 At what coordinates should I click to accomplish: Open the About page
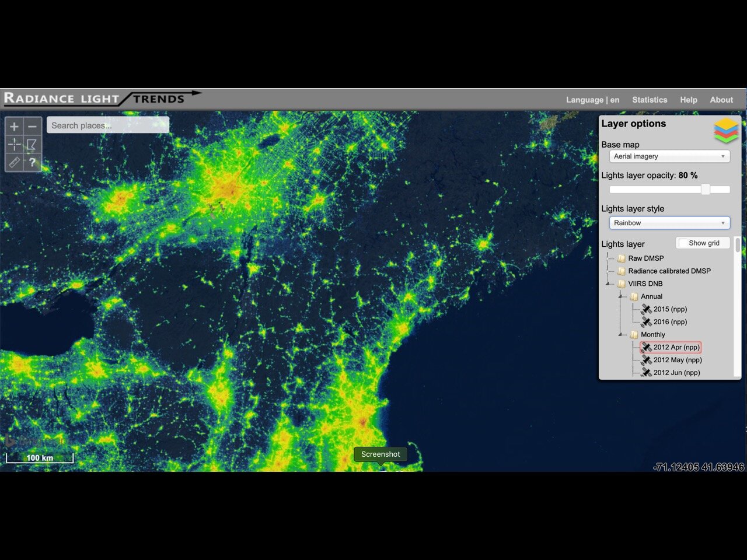pos(721,100)
